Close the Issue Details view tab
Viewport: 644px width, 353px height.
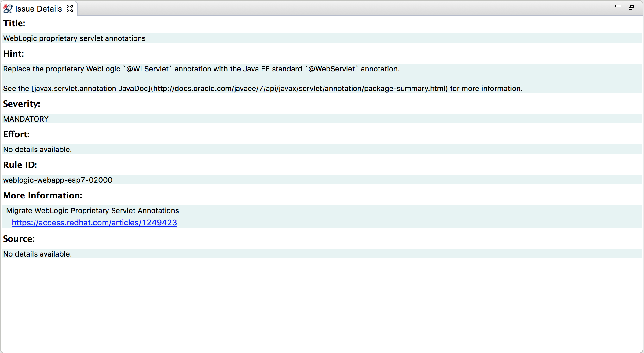pos(70,9)
